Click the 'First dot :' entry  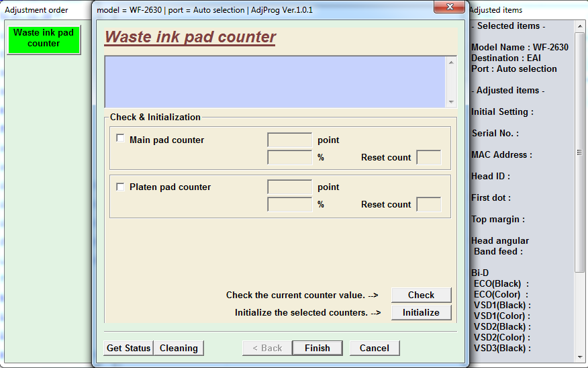pos(491,197)
